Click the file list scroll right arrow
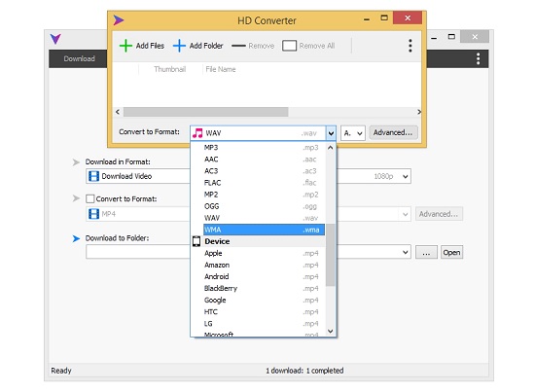 click(x=418, y=112)
